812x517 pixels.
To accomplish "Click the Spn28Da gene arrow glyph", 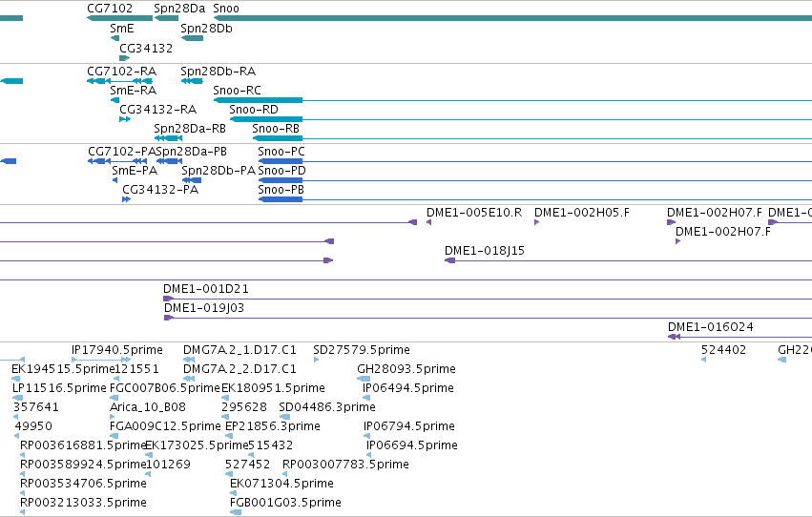I will (166, 18).
